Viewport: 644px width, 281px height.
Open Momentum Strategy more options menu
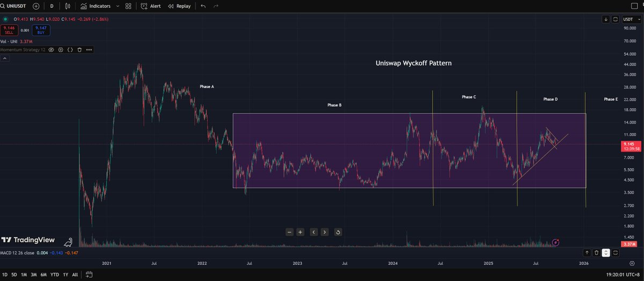coord(89,49)
